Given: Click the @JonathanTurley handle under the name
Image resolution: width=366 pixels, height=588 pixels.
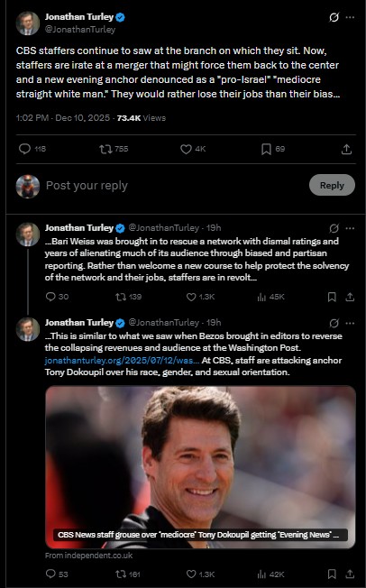Looking at the screenshot, I should 80,29.
